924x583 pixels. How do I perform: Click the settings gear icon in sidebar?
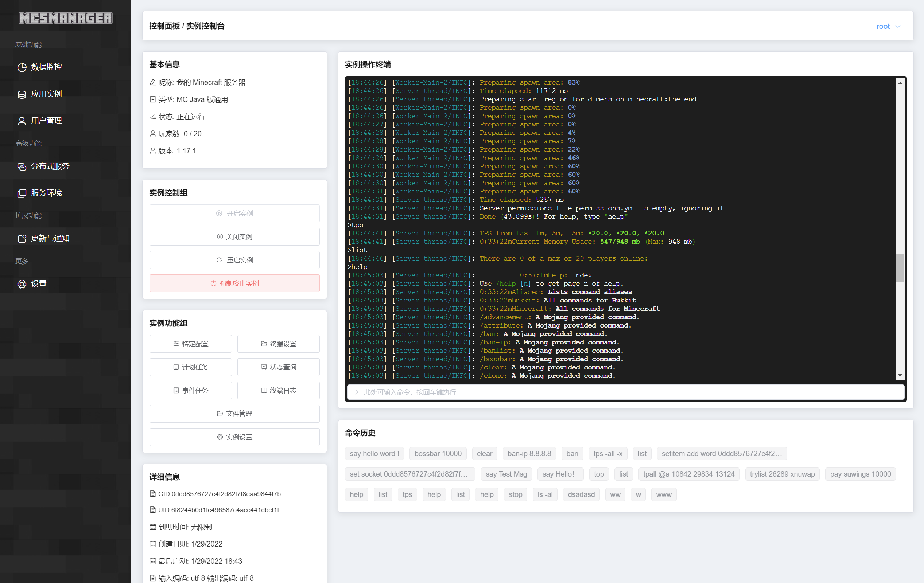click(22, 284)
